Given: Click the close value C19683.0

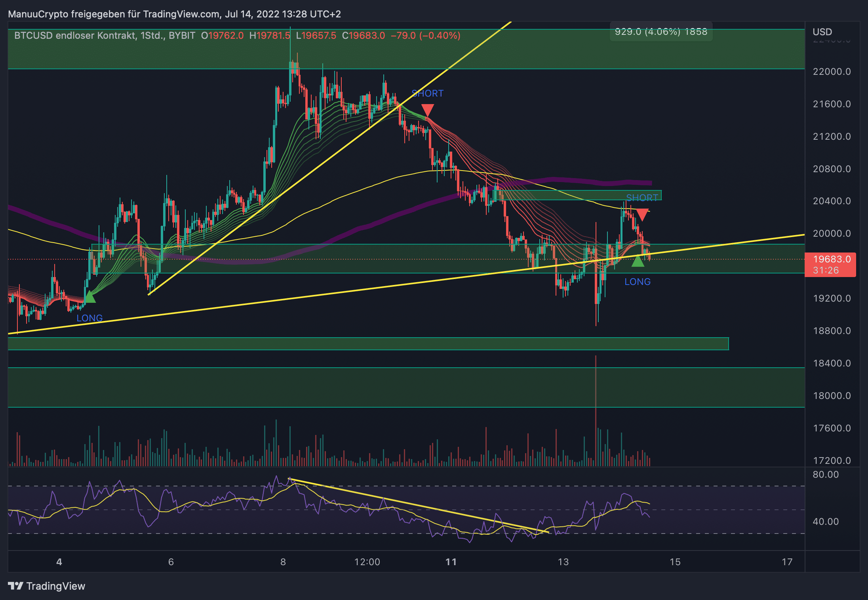Looking at the screenshot, I should pos(363,36).
